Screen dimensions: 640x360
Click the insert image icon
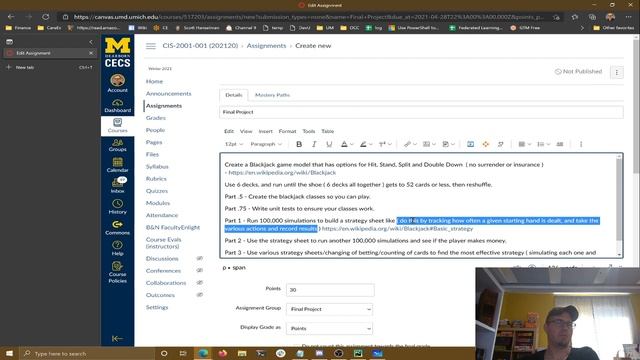tap(426, 144)
